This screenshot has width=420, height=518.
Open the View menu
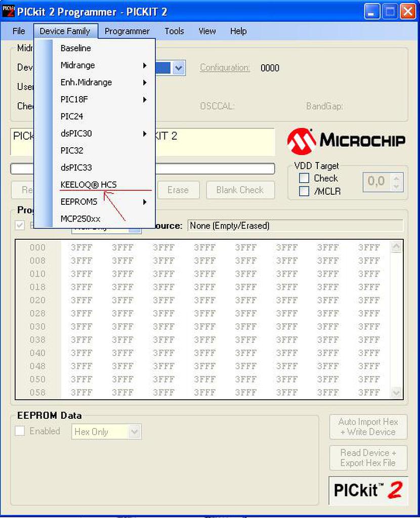tap(207, 31)
